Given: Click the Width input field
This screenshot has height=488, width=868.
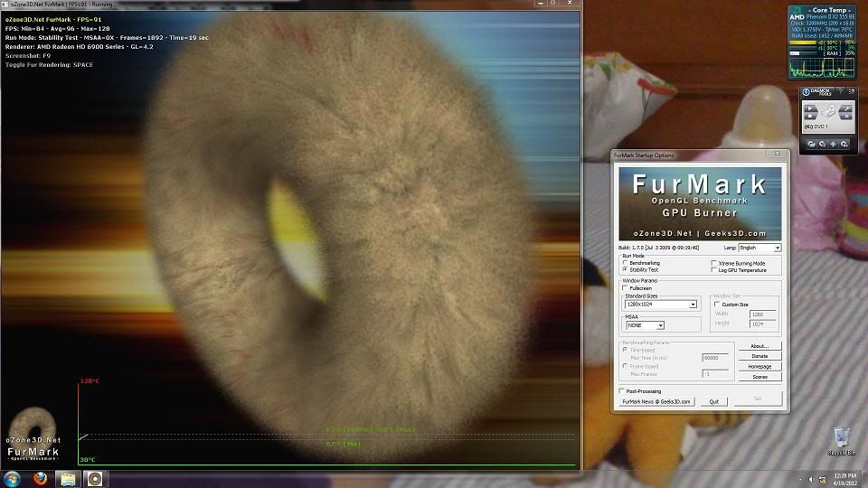Looking at the screenshot, I should click(763, 314).
